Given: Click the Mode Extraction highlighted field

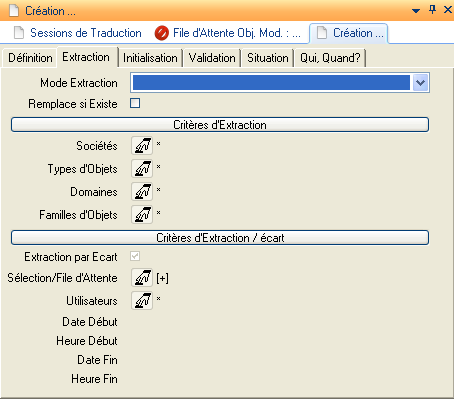Looking at the screenshot, I should [x=271, y=83].
